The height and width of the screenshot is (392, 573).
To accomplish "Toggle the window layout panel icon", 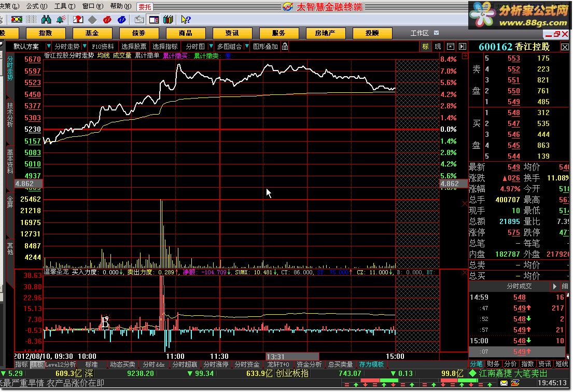I will coord(154,19).
